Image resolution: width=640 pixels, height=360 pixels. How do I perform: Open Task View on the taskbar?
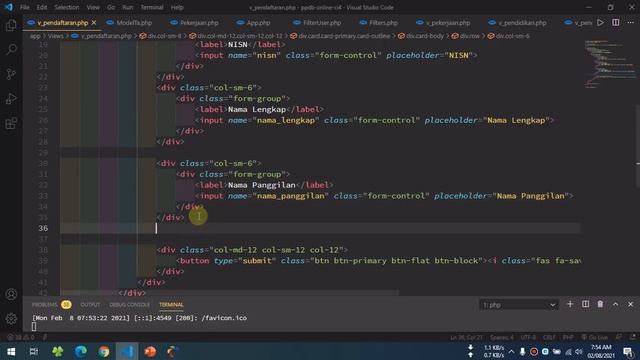pyautogui.click(x=34, y=351)
